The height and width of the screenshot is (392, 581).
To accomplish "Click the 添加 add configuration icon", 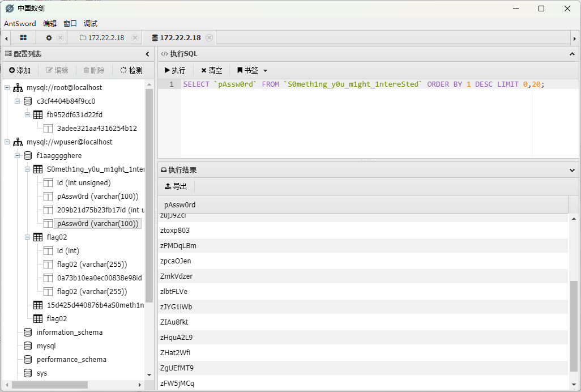I will [12, 70].
